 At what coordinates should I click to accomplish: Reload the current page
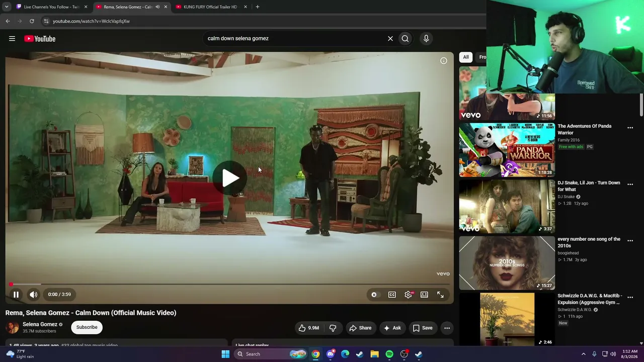pos(32,21)
